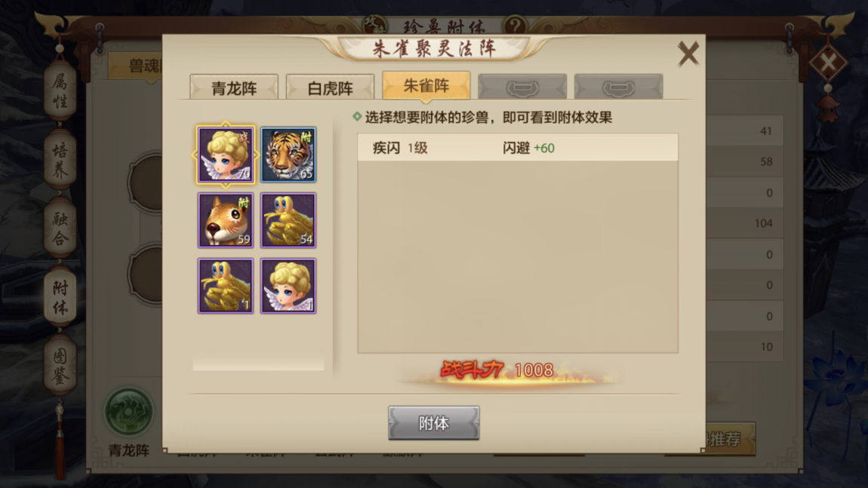Select the level 65 tiger beast
Viewport: 868px width, 488px height.
tap(288, 155)
